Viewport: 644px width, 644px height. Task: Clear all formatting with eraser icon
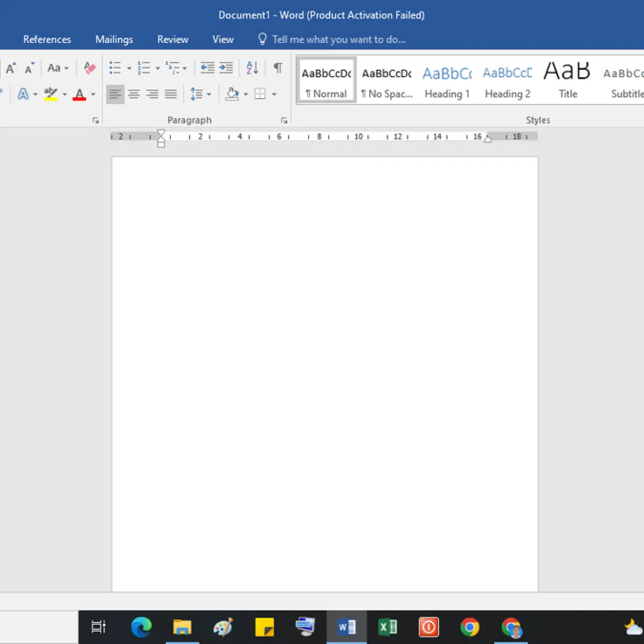point(90,68)
